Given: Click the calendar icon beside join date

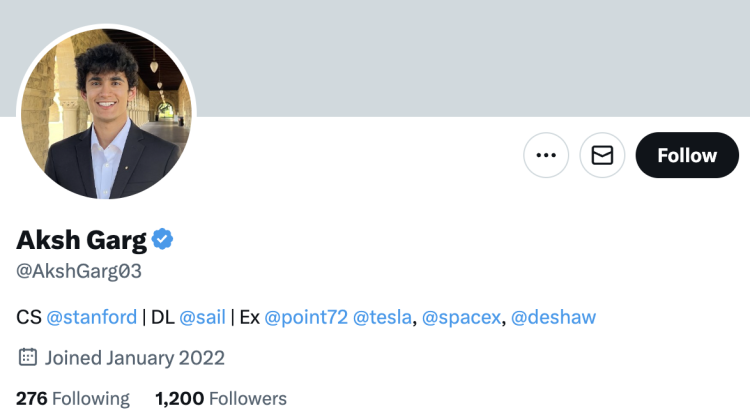Looking at the screenshot, I should [28, 357].
